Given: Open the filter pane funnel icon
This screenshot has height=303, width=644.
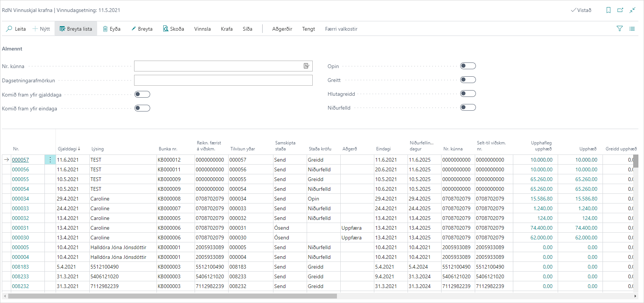Looking at the screenshot, I should (x=620, y=28).
